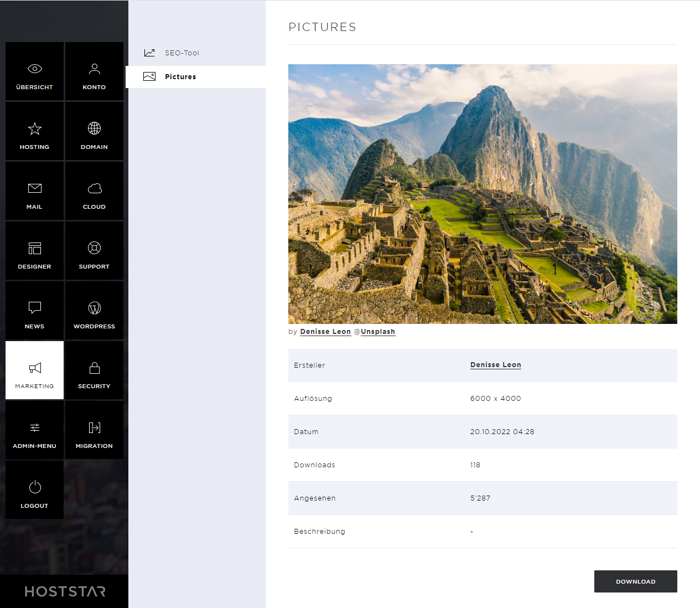Open the Migration arrow tile
The image size is (700, 608).
(94, 430)
